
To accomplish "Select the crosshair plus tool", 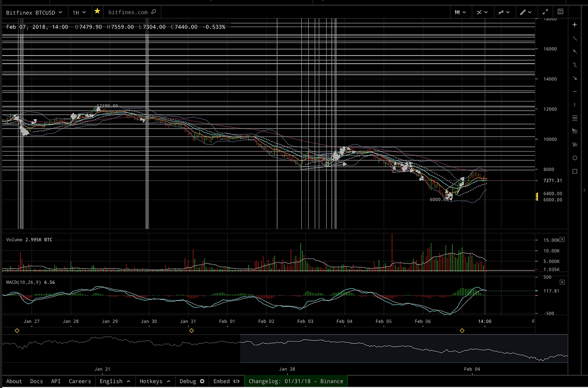I will click(575, 25).
